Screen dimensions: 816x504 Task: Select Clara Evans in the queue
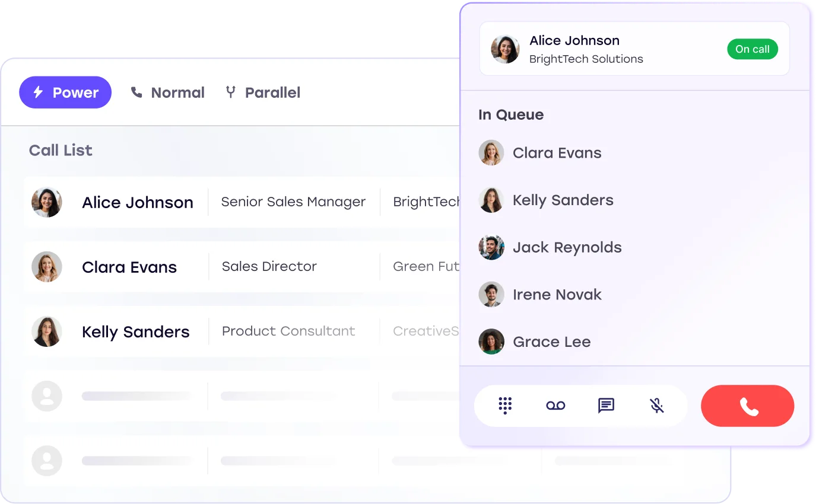click(557, 153)
